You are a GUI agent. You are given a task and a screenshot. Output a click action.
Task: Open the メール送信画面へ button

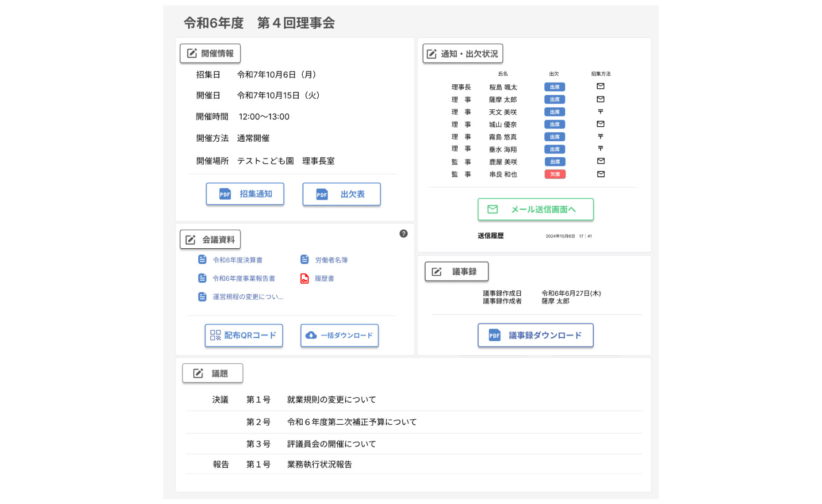pyautogui.click(x=535, y=209)
